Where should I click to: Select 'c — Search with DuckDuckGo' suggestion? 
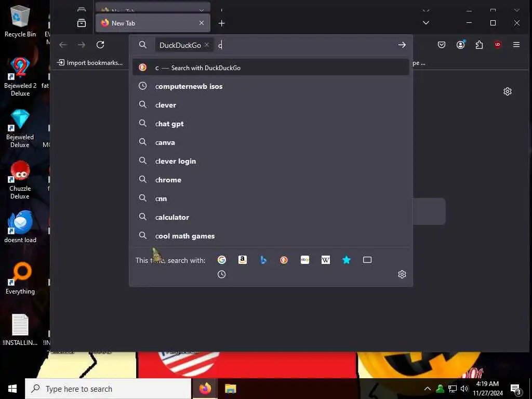271,68
